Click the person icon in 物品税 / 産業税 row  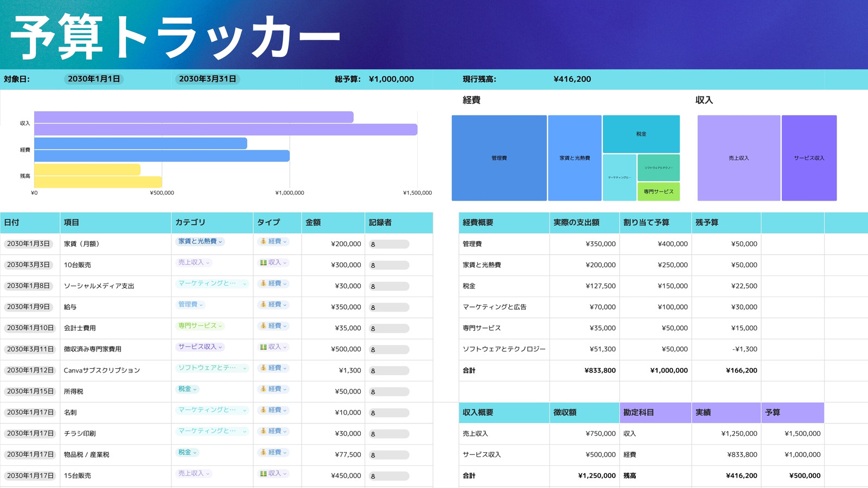[373, 455]
